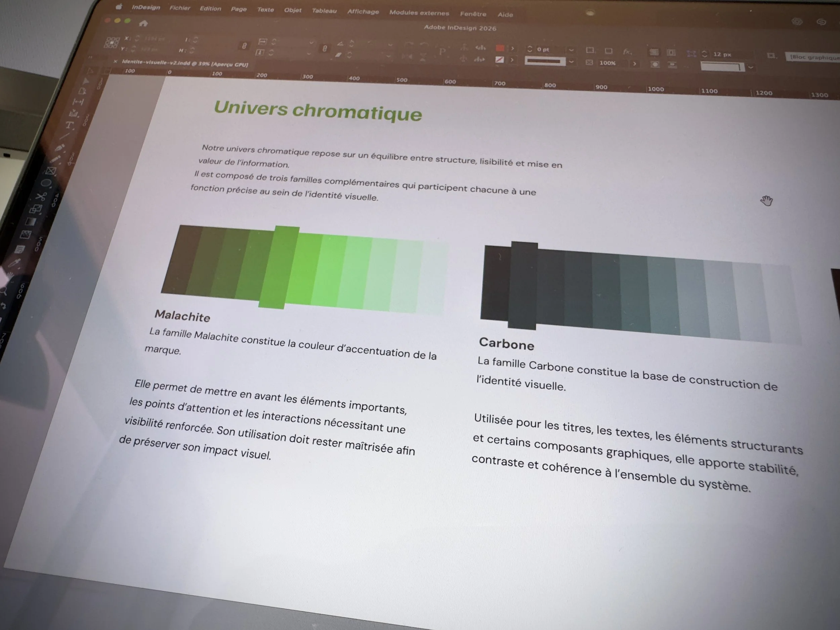Select the Gap tool
This screenshot has height=630, width=840.
pyautogui.click(x=78, y=102)
